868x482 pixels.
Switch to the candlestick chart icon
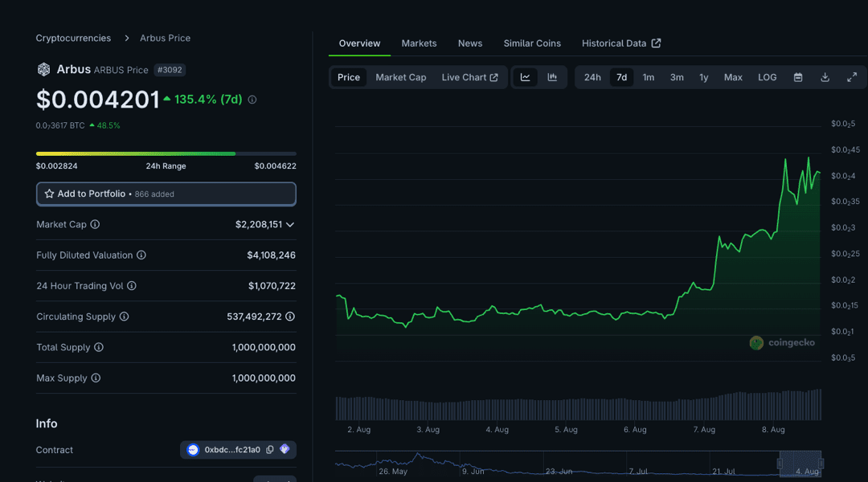pyautogui.click(x=552, y=77)
